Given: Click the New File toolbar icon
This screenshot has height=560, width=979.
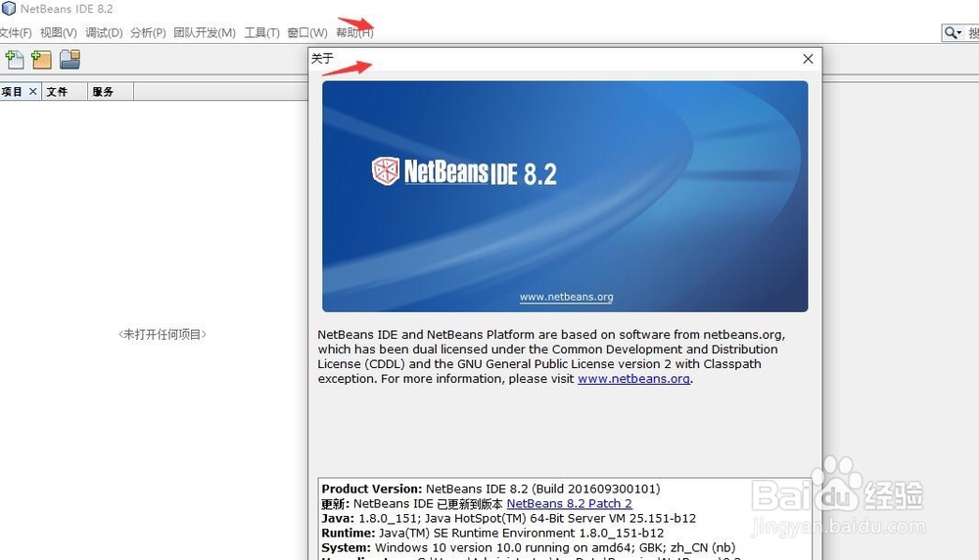Looking at the screenshot, I should (x=15, y=60).
